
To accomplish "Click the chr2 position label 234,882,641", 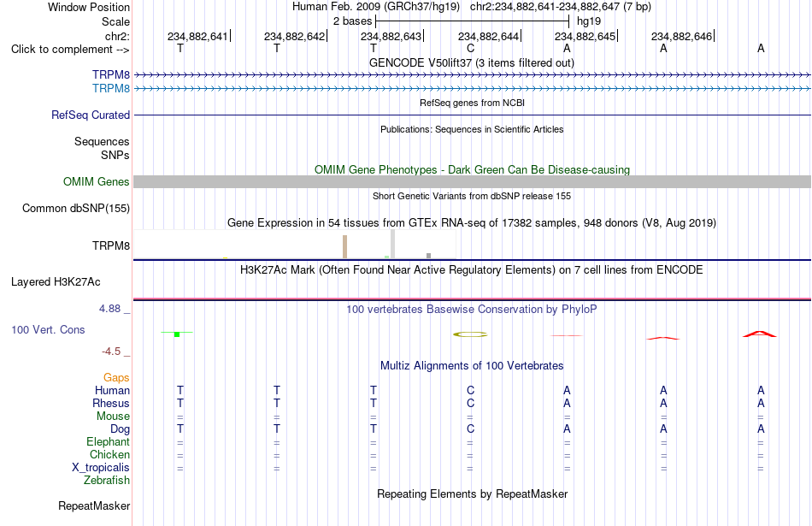I will [197, 36].
